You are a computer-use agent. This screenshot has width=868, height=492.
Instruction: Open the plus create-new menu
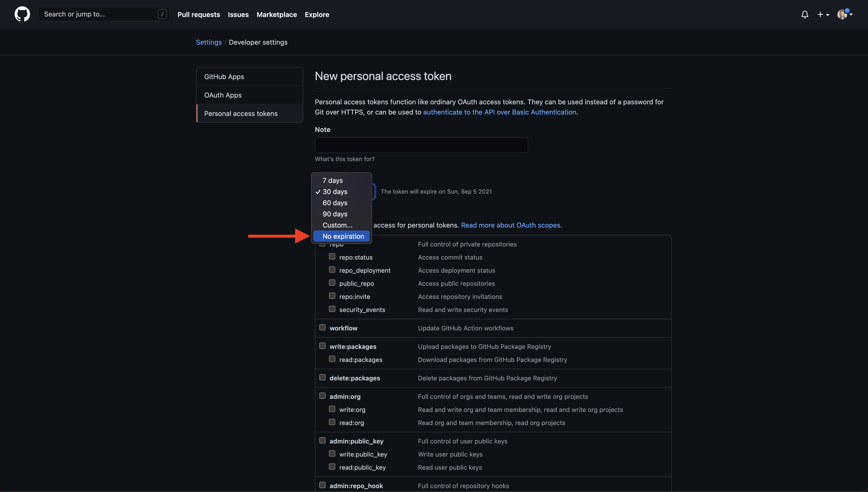pyautogui.click(x=823, y=15)
